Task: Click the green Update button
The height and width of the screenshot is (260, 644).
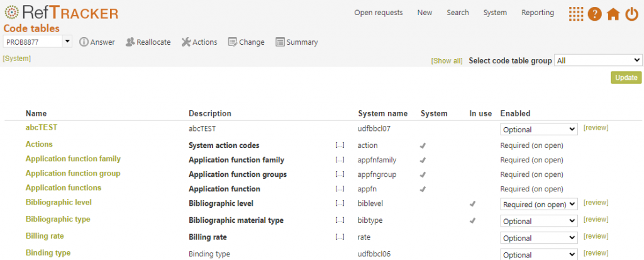Action: point(626,77)
